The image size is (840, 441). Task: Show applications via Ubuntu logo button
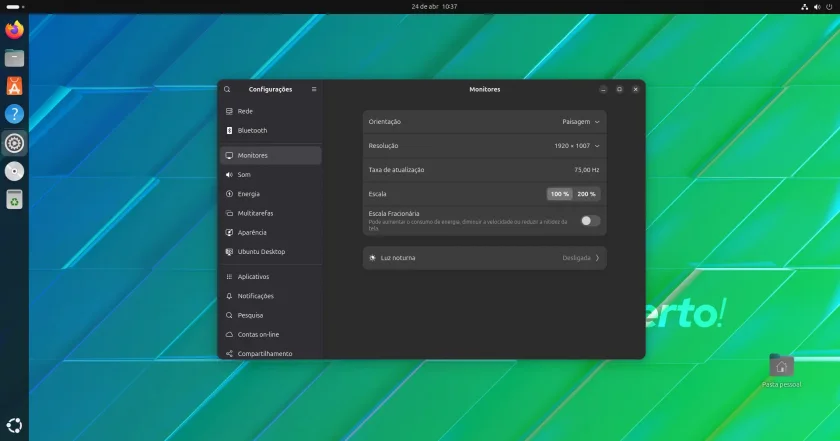click(x=14, y=425)
